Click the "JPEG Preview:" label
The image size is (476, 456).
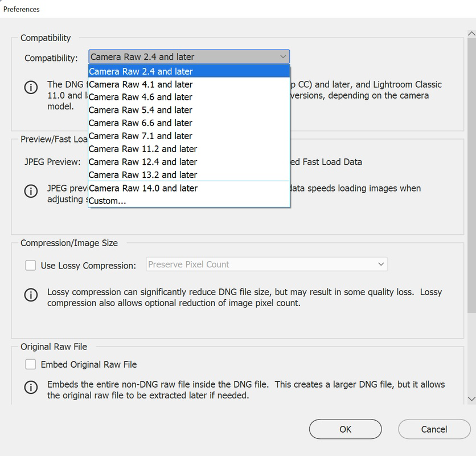52,162
